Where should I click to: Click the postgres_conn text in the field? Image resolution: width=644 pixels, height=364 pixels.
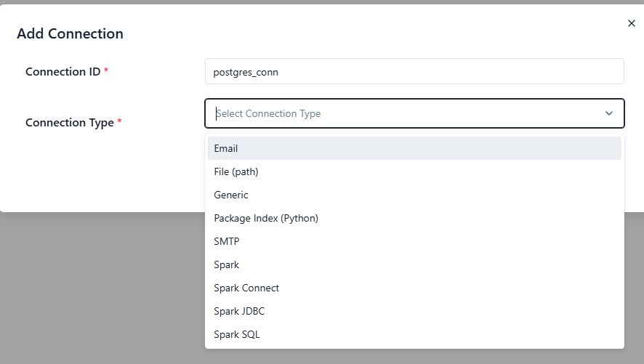pyautogui.click(x=246, y=72)
